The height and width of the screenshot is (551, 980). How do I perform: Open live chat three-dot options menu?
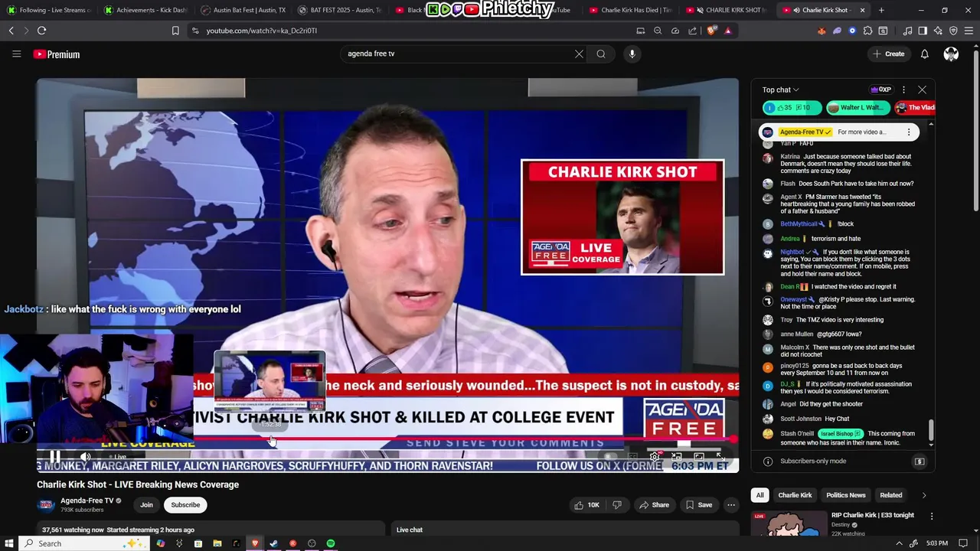click(903, 90)
